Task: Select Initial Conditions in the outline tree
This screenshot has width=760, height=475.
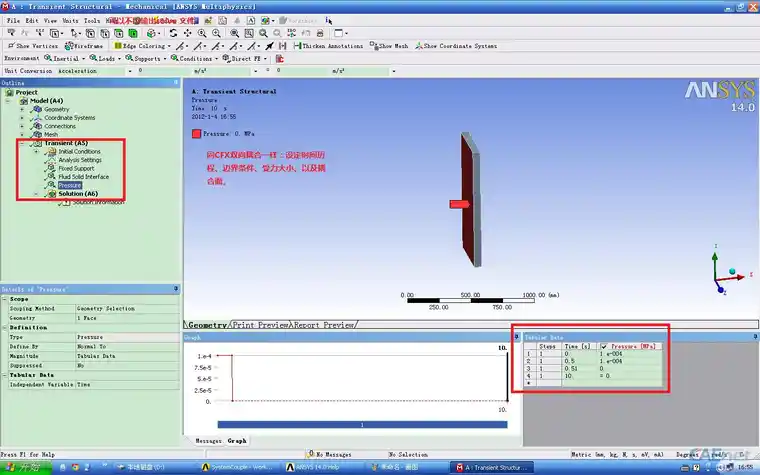Action: pyautogui.click(x=79, y=151)
